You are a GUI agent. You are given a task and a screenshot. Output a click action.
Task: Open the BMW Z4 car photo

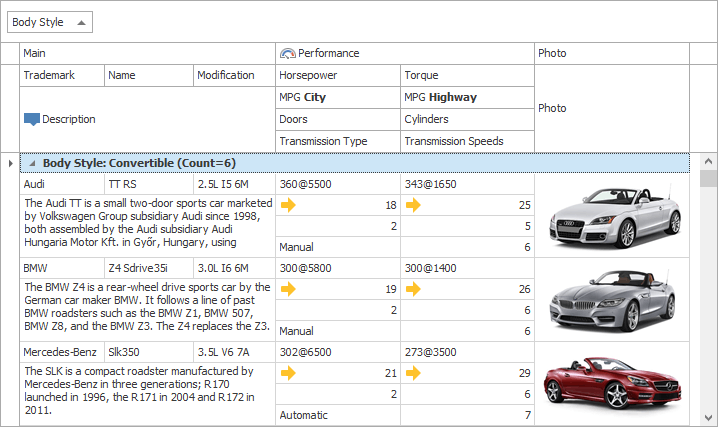tap(612, 300)
